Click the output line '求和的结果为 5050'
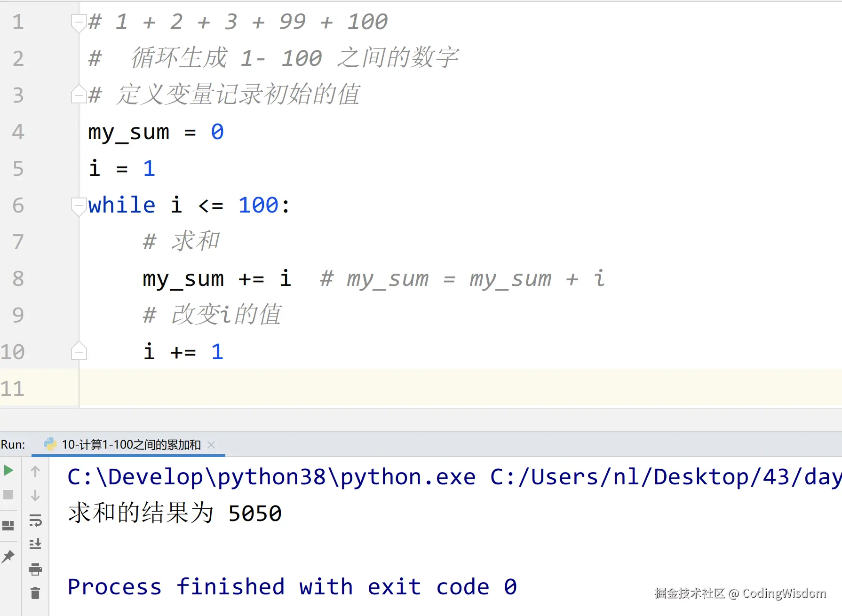The width and height of the screenshot is (842, 616). click(175, 513)
